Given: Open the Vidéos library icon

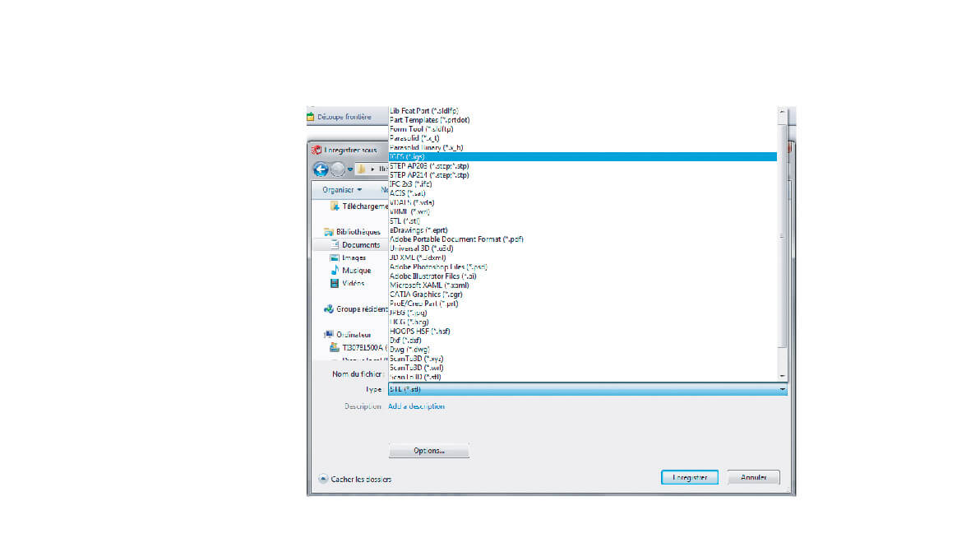Looking at the screenshot, I should pyautogui.click(x=335, y=283).
